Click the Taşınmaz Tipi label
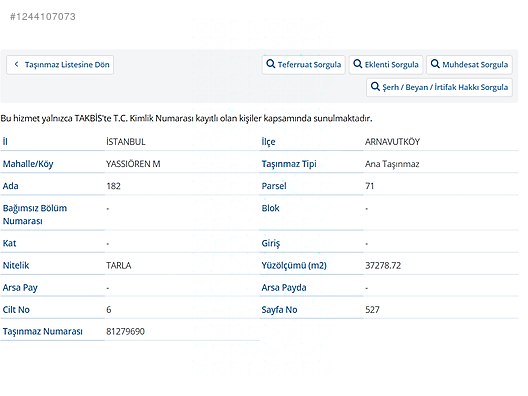The width and height of the screenshot is (528, 396). coord(289,164)
